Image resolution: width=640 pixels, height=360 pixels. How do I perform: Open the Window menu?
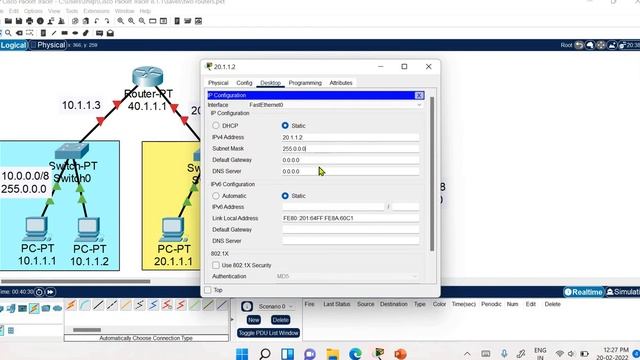tap(124, 11)
